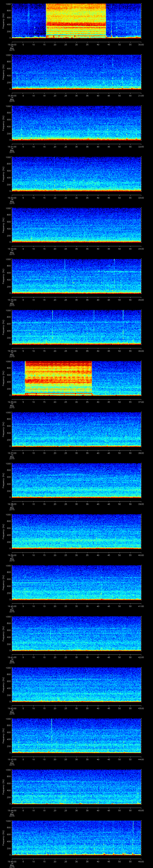
Task: Click the '19:35:00' start time label
Action: (x=12, y=351)
